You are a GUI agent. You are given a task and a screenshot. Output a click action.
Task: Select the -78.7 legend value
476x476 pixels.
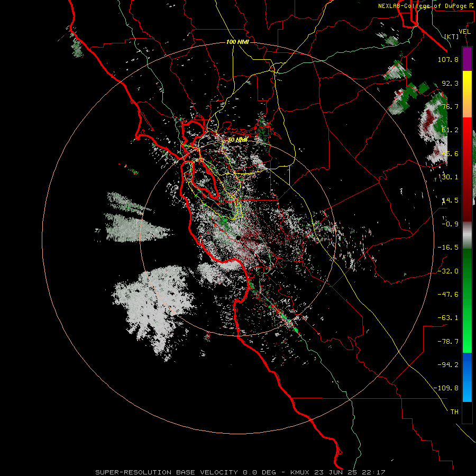coord(448,342)
